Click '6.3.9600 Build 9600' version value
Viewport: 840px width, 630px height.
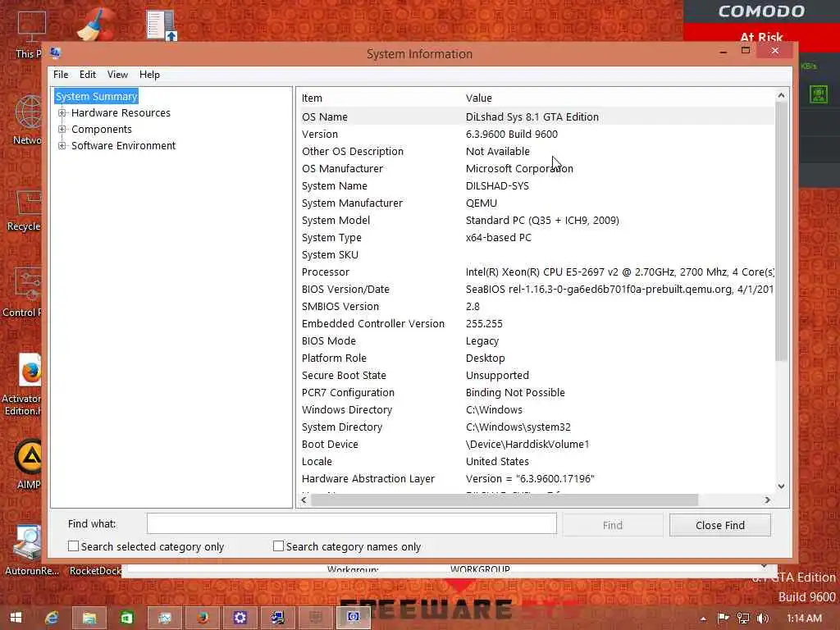click(512, 135)
